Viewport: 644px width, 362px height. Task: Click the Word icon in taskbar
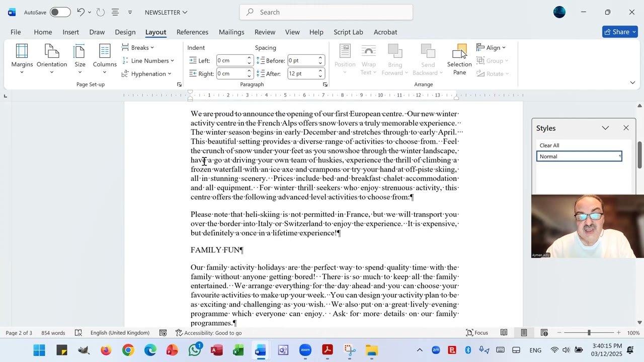(x=260, y=350)
